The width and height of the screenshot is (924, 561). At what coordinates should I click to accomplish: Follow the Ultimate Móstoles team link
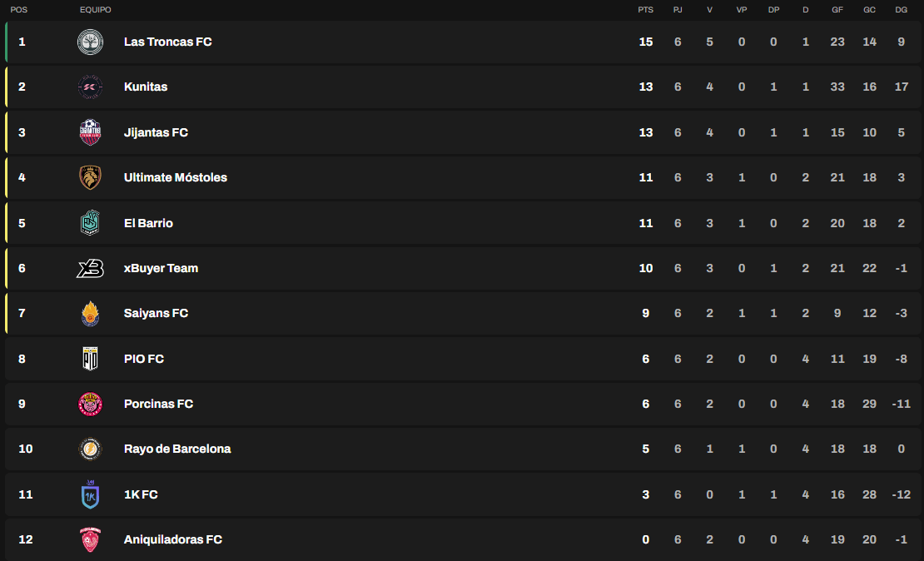coord(176,177)
